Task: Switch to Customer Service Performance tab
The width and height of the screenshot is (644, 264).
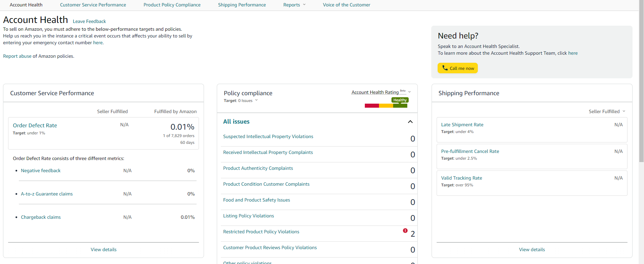Action: coord(93,5)
